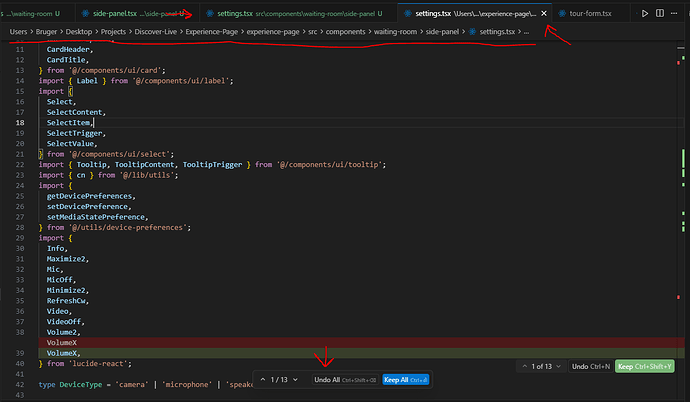
Task: Open waiting-room breadcrumb segment
Action: (395, 32)
